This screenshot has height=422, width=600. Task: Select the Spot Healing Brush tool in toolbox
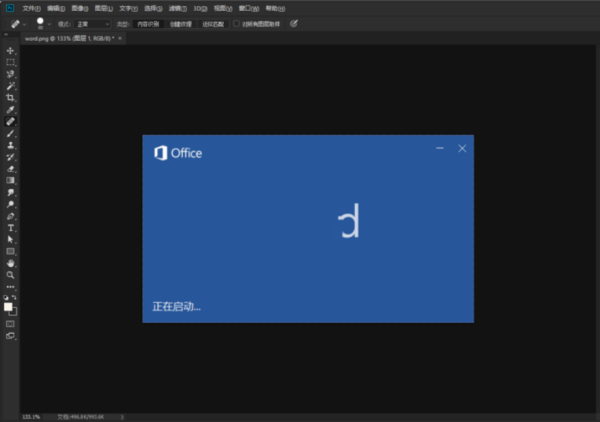(10, 122)
